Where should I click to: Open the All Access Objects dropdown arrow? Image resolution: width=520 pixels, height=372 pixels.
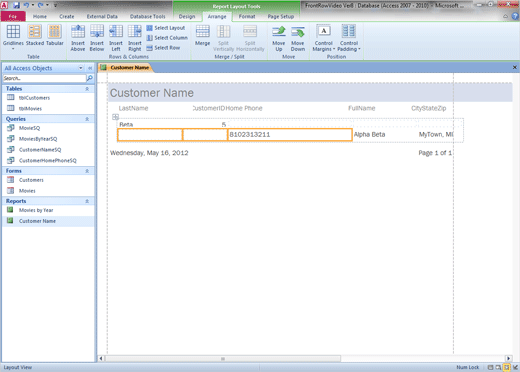pyautogui.click(x=81, y=68)
